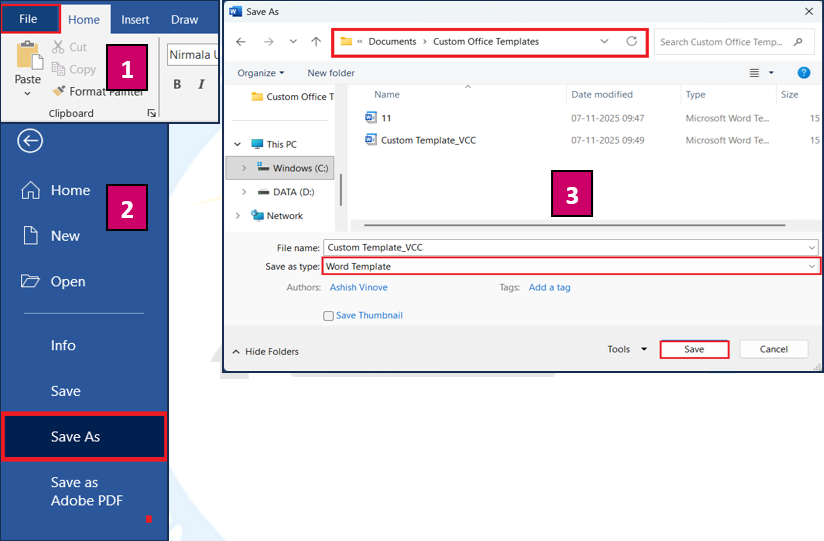The height and width of the screenshot is (541, 824).
Task: Open the Info page
Action: point(63,345)
